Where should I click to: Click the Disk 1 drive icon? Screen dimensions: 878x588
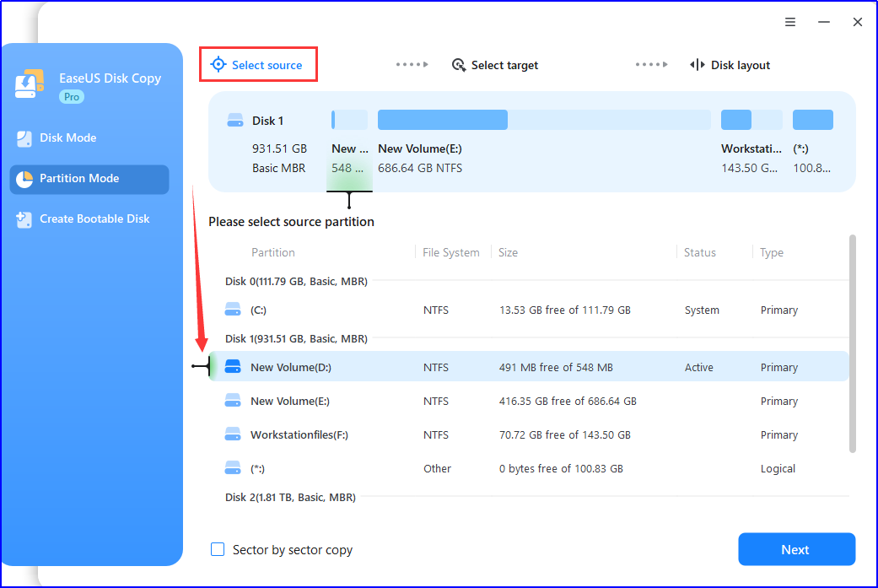235,119
